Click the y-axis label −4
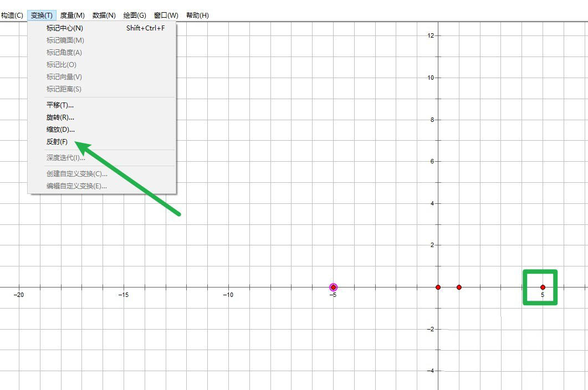The width and height of the screenshot is (588, 390). 430,371
